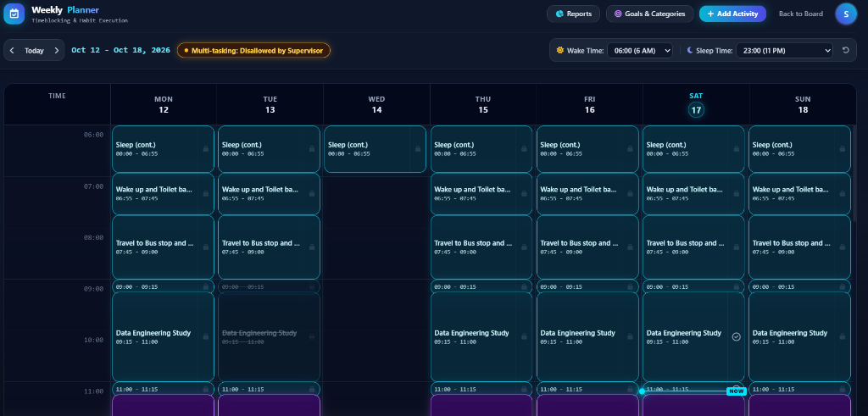Click the 06:00 time row label
Screen dimensions: 868x416
pos(93,135)
